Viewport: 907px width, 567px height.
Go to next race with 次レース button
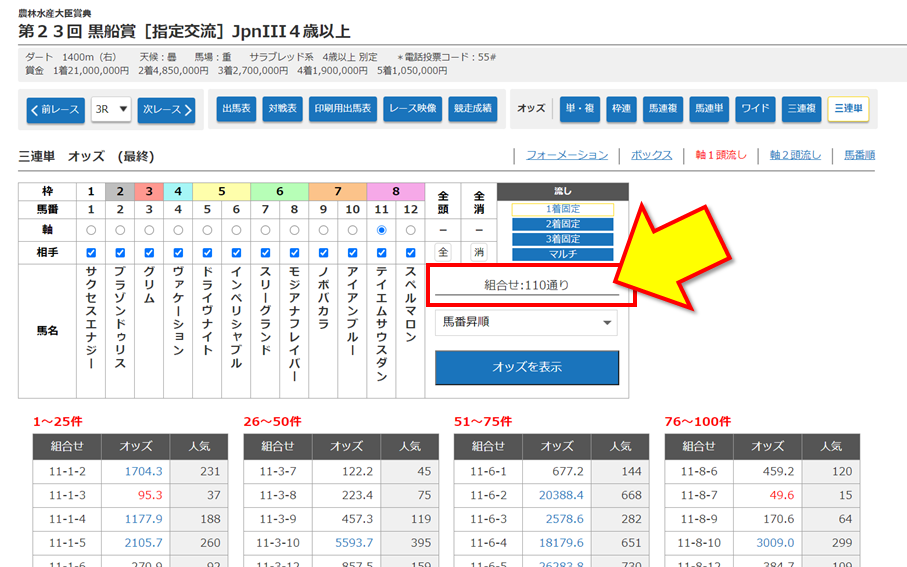pyautogui.click(x=166, y=109)
